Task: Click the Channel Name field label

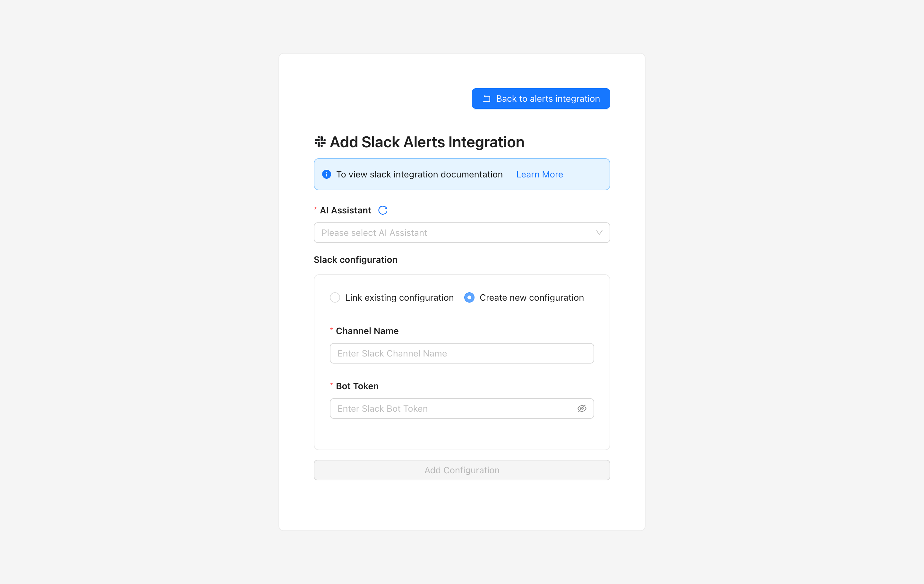Action: point(367,331)
